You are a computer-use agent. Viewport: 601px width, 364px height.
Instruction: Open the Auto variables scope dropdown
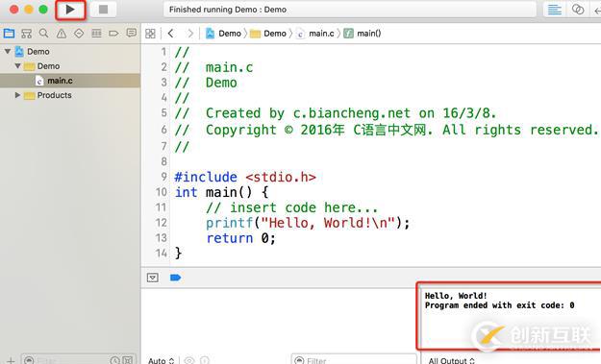(x=162, y=360)
